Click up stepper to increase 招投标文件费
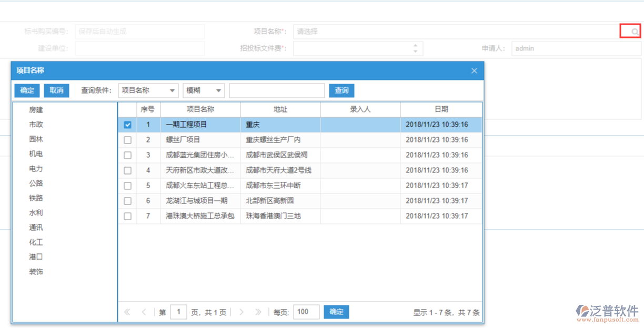 click(x=415, y=46)
